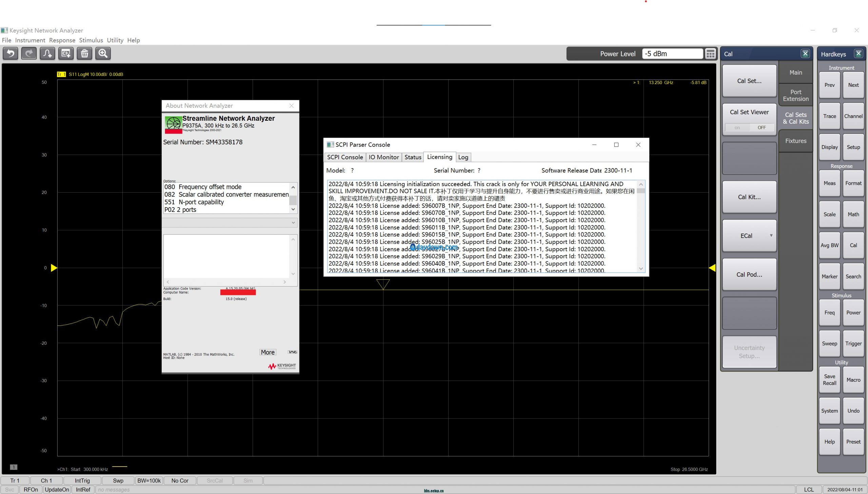Click the Power Level input field
Viewport: 868px width, 494px height.
coord(672,54)
